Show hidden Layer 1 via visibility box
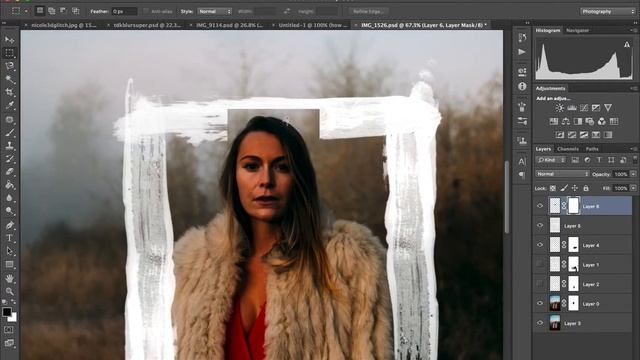The height and width of the screenshot is (360, 640). click(x=540, y=264)
